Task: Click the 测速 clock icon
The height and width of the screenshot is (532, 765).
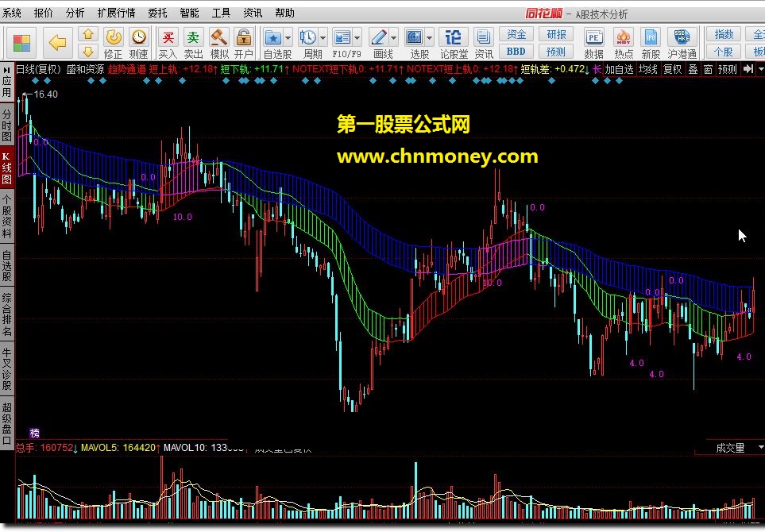Action: (139, 37)
